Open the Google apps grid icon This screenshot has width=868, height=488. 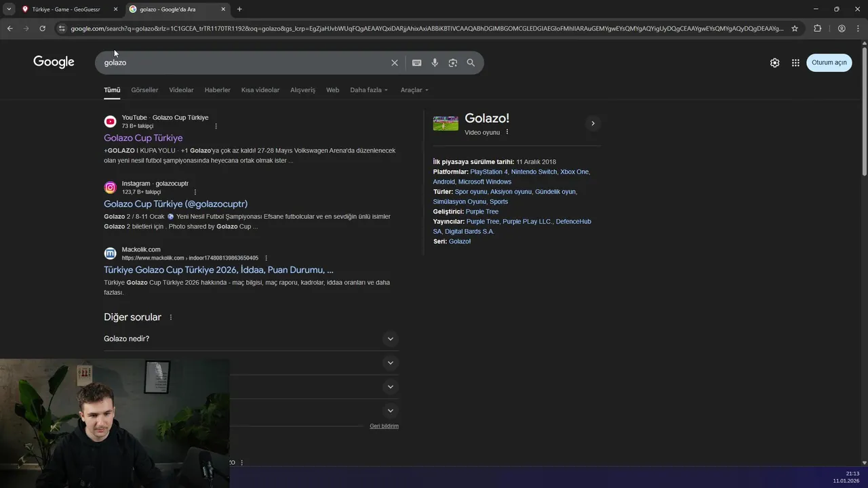click(795, 62)
